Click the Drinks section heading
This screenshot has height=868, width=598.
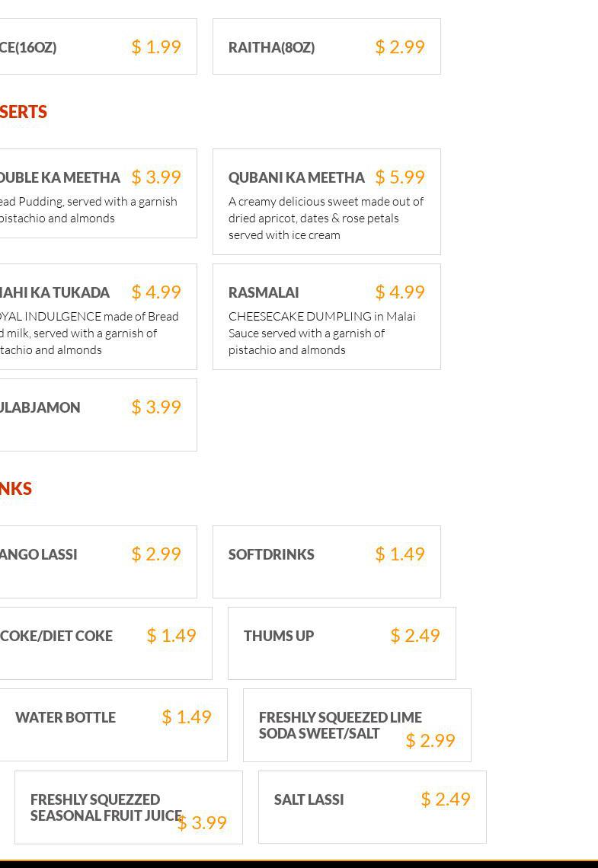tap(16, 489)
